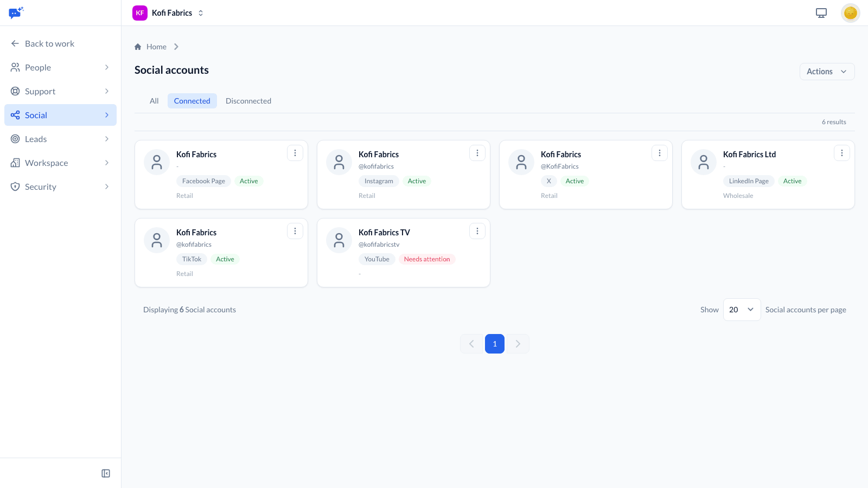Click the avatar on Kofi Fabrics TV card
The image size is (868, 488).
(x=339, y=240)
